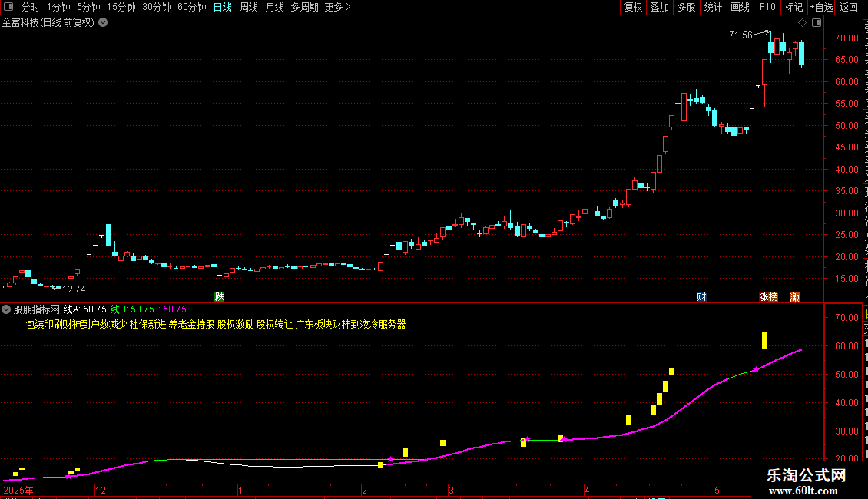Add stock via +自选 button

tap(821, 7)
